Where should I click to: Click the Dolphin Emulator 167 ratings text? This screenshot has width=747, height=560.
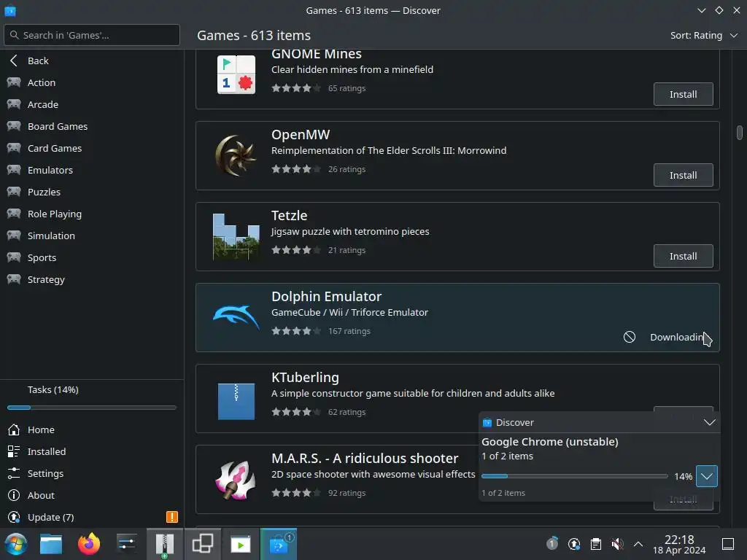pos(349,331)
